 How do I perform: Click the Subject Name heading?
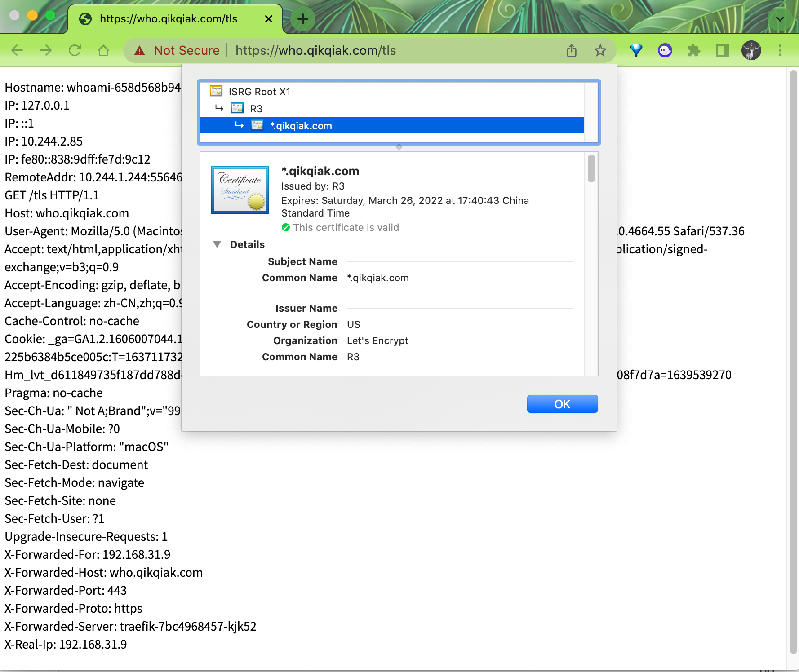coord(302,261)
